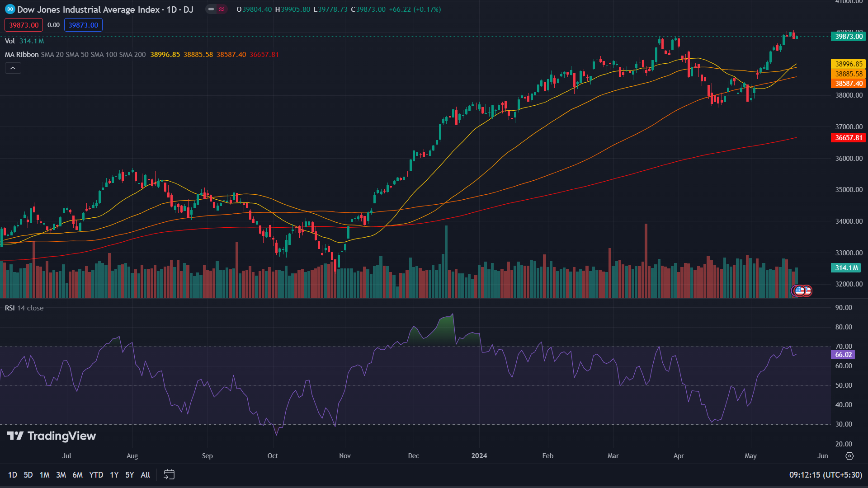Open the go-to-date calendar icon
The image size is (868, 488).
(169, 474)
